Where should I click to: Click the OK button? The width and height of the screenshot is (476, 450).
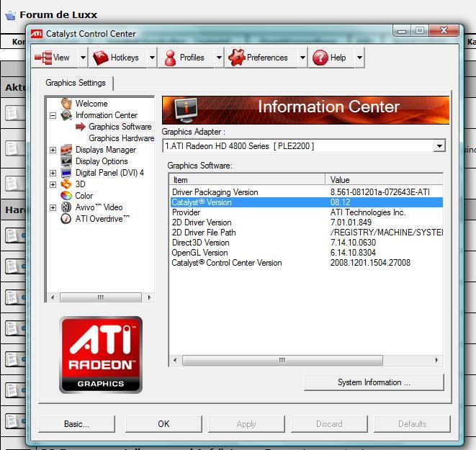click(163, 424)
